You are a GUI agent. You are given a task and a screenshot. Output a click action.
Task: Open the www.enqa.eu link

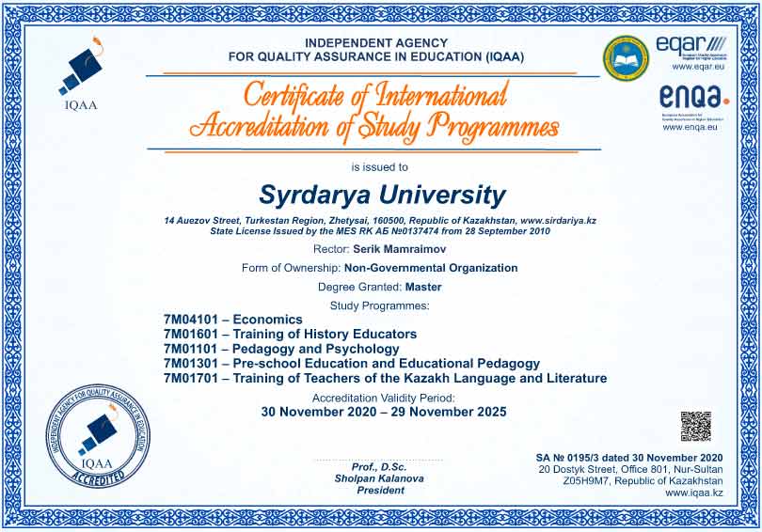point(691,126)
